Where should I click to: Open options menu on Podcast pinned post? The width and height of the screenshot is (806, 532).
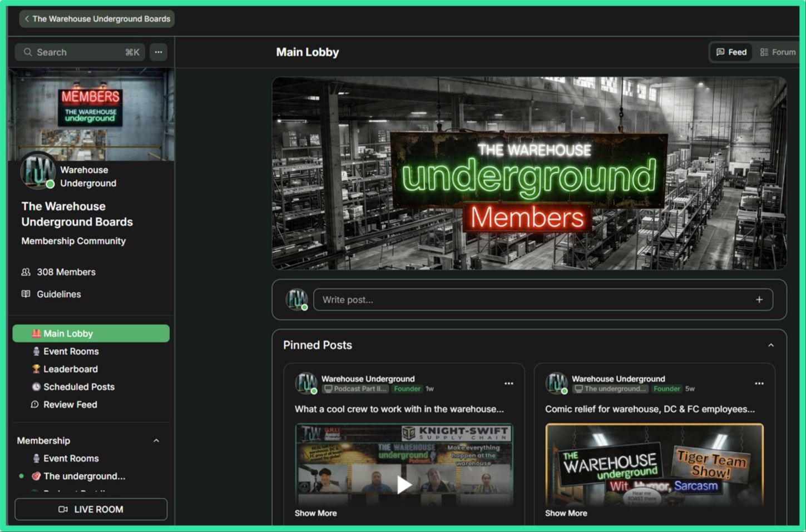coord(508,384)
